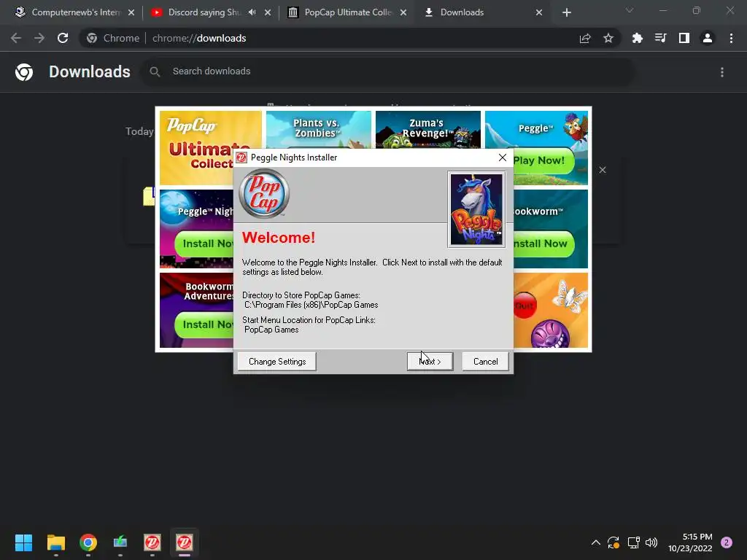Close the Peggle Nights Installer dialog

click(502, 157)
